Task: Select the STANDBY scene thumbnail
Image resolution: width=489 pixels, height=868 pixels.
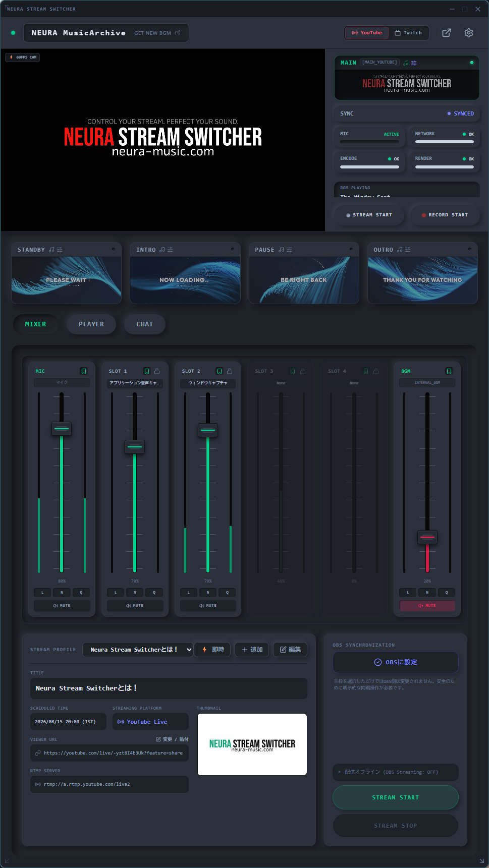Action: click(67, 280)
